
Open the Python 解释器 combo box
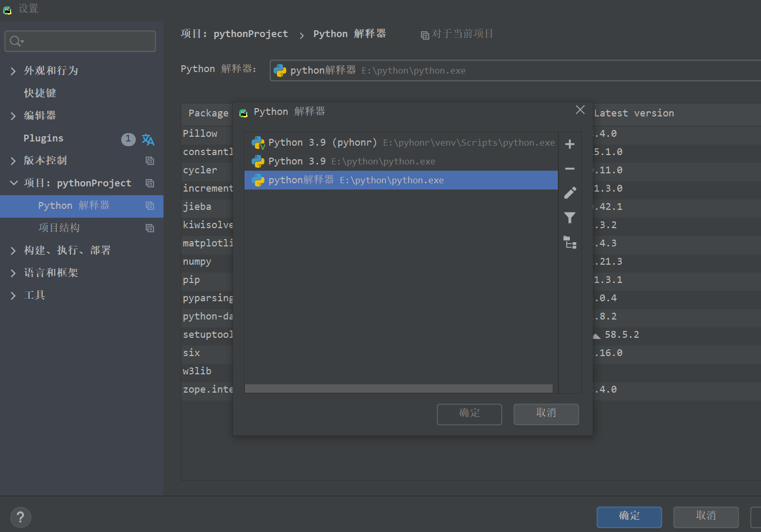515,70
